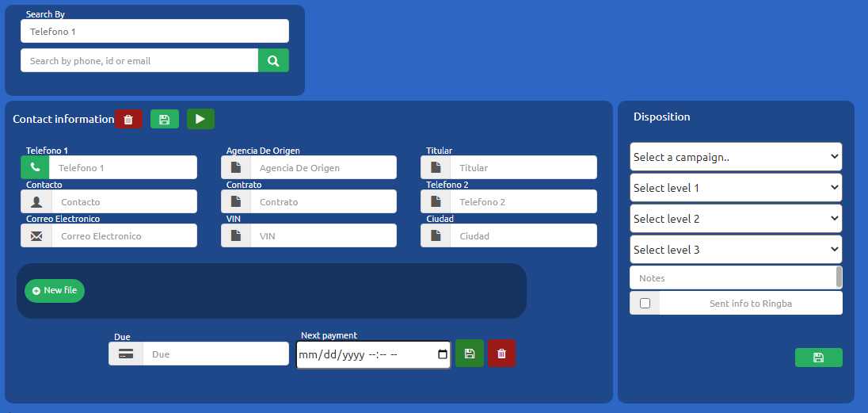Click into the Notes text area

732,278
